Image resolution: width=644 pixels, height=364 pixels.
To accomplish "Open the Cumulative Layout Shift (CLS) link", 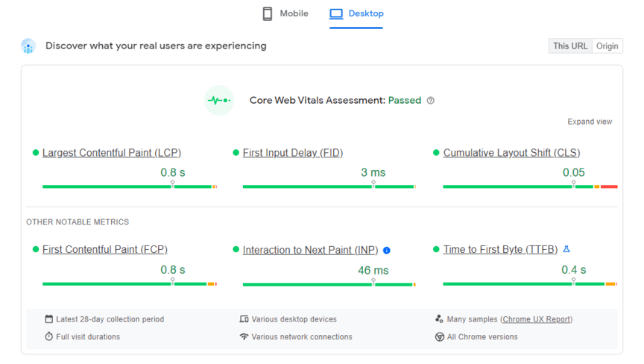I will (x=511, y=153).
